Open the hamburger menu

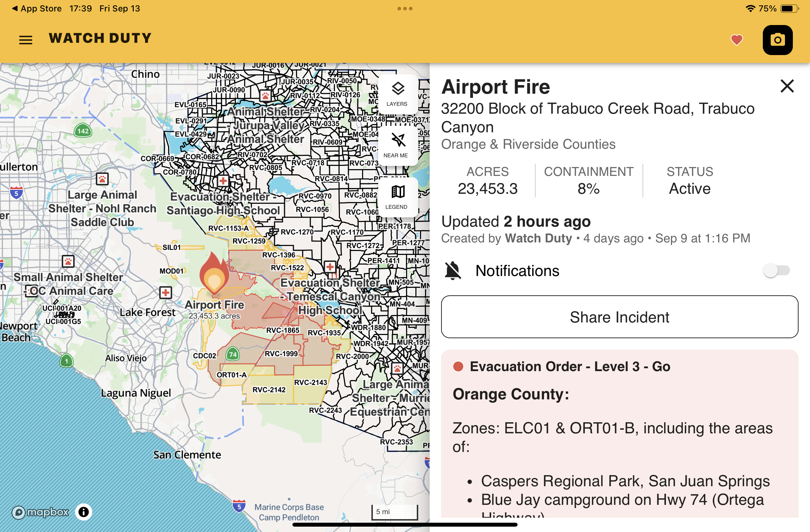tap(26, 40)
